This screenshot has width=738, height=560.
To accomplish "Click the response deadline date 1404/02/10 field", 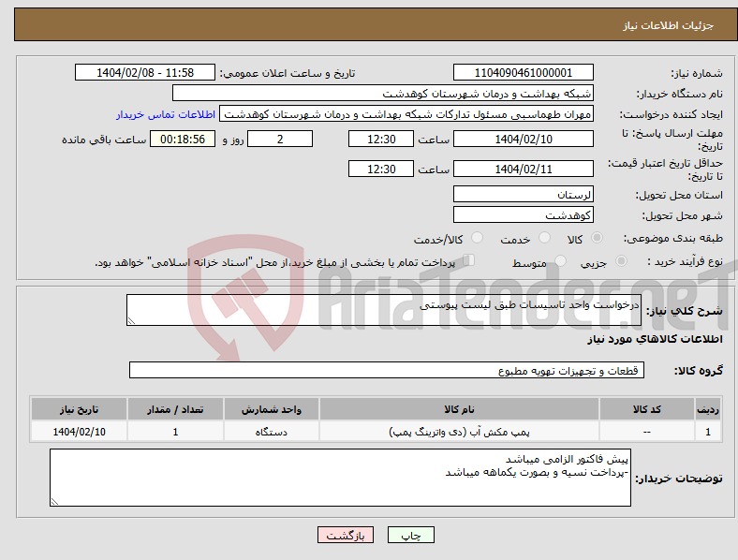I will (x=523, y=139).
